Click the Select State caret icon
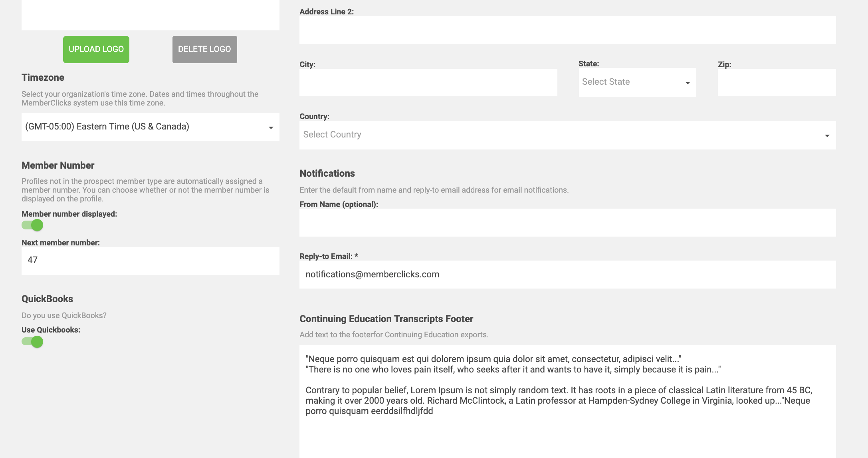 pos(688,83)
